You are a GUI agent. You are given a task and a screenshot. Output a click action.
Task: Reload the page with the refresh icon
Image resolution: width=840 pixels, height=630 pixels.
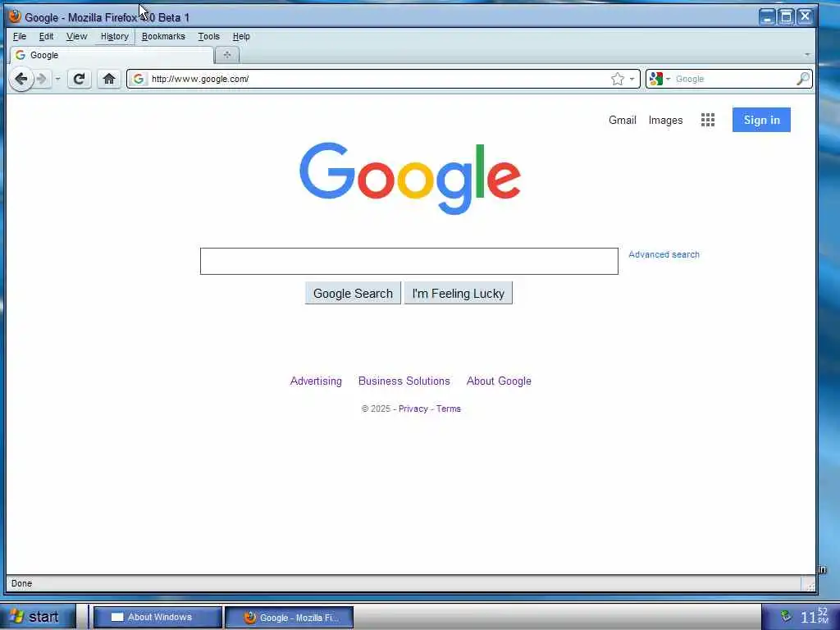pyautogui.click(x=80, y=80)
